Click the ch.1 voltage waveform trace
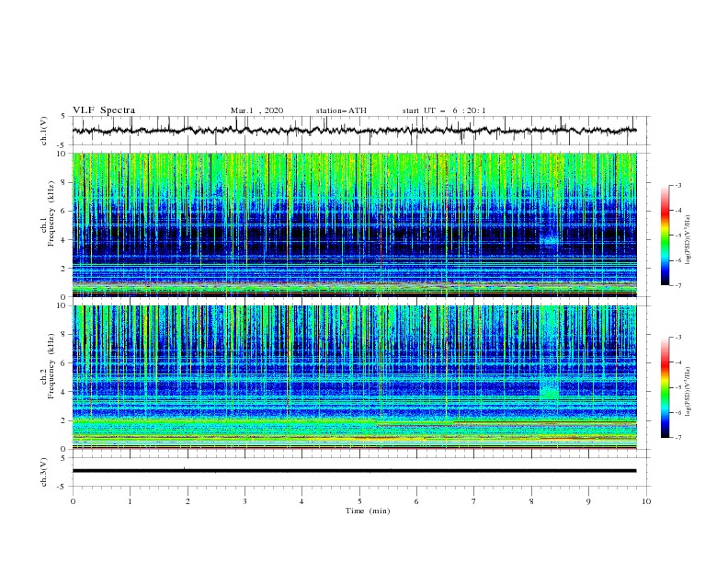 (x=354, y=131)
